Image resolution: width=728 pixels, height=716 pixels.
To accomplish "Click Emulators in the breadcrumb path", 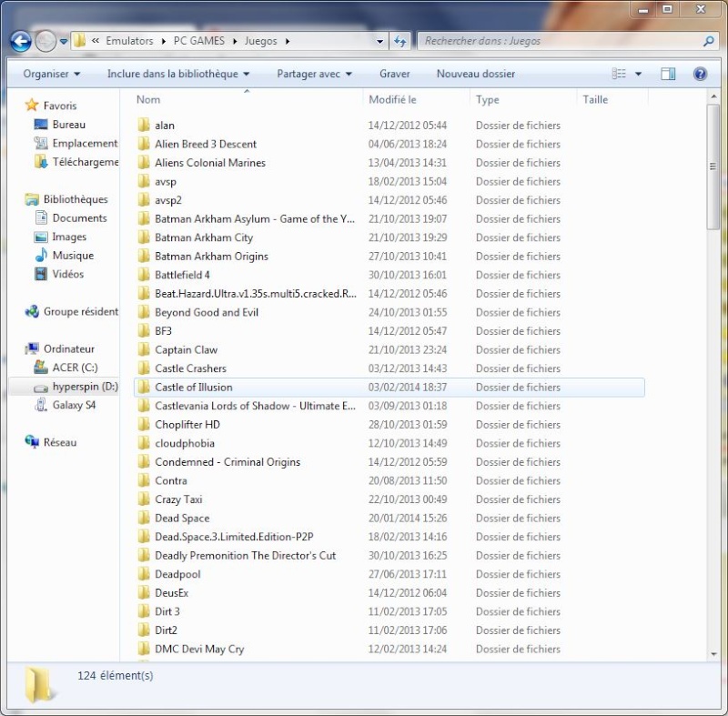I will (x=129, y=41).
